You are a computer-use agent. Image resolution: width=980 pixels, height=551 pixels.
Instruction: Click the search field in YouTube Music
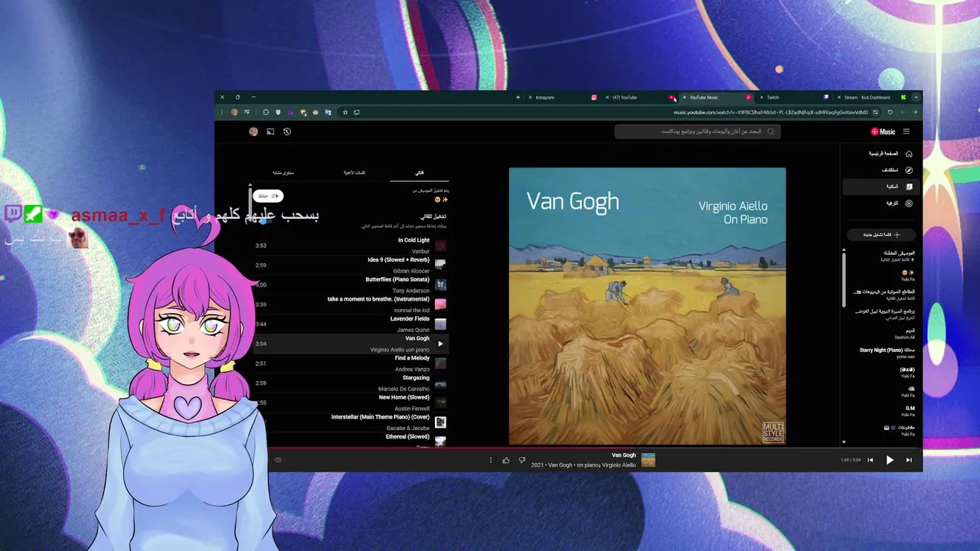(697, 132)
